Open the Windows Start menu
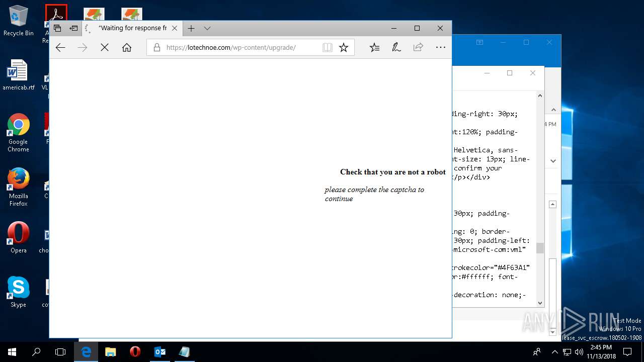The width and height of the screenshot is (644, 362). click(x=12, y=352)
